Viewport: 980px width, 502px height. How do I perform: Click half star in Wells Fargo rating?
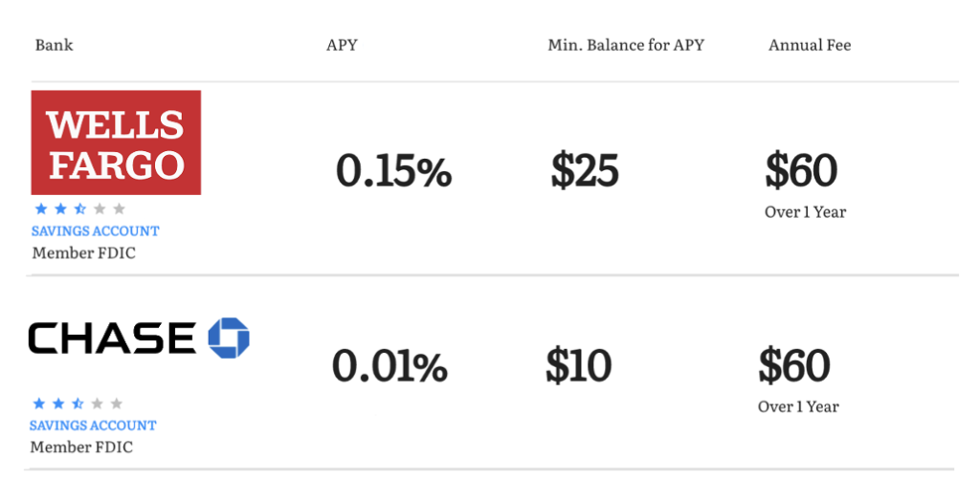[80, 208]
